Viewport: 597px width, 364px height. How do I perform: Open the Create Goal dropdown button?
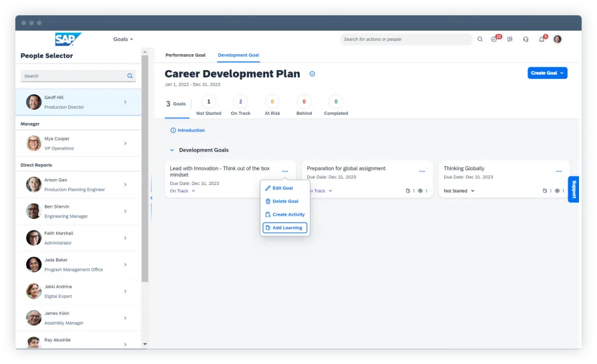point(547,73)
